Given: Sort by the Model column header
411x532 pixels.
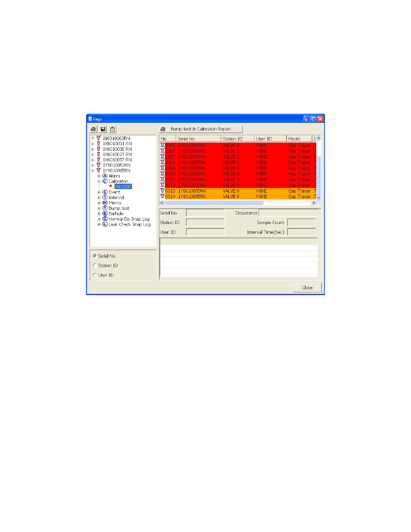Looking at the screenshot, I should point(299,139).
